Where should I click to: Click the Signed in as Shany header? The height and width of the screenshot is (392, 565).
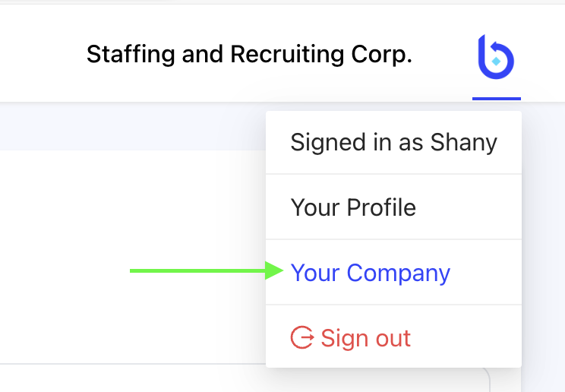point(393,142)
